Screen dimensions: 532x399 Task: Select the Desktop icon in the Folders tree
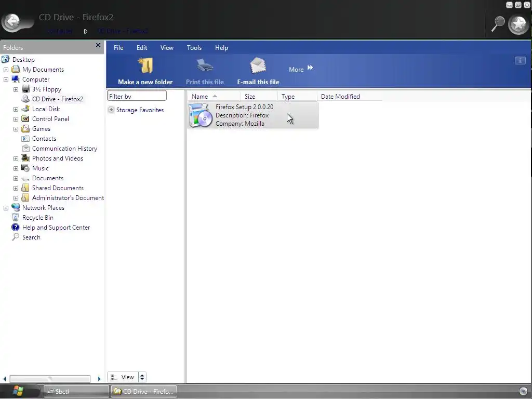pos(5,59)
